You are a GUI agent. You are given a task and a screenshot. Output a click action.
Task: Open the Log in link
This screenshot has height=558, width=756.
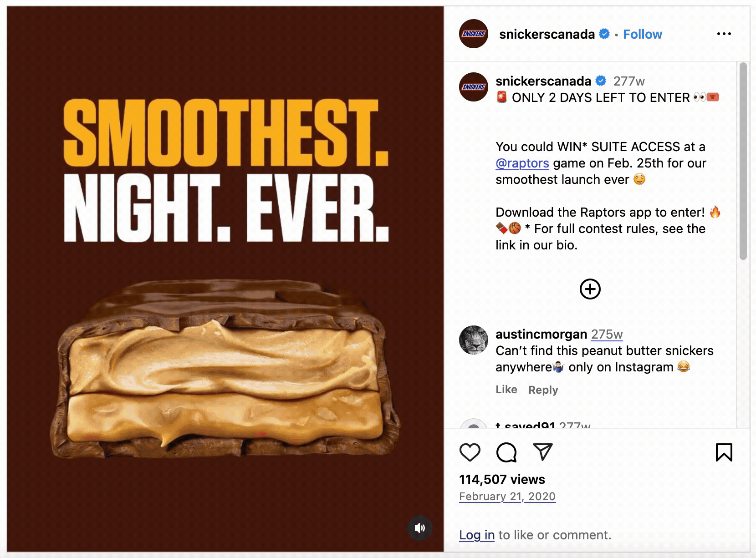(477, 535)
